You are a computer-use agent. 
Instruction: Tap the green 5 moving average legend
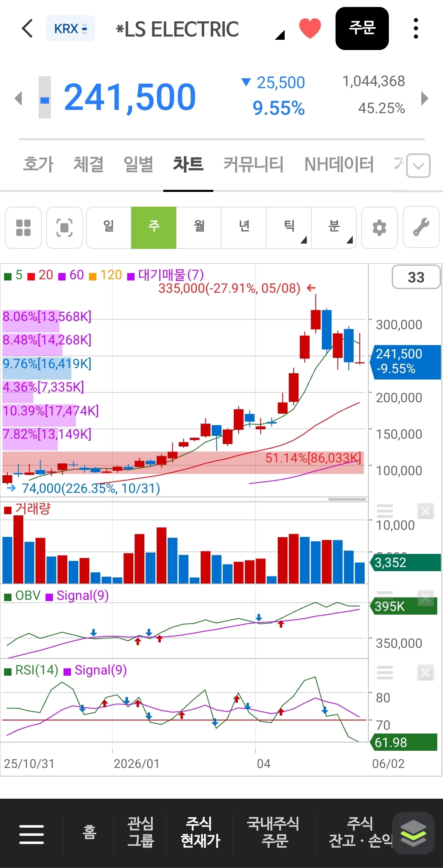[14, 275]
